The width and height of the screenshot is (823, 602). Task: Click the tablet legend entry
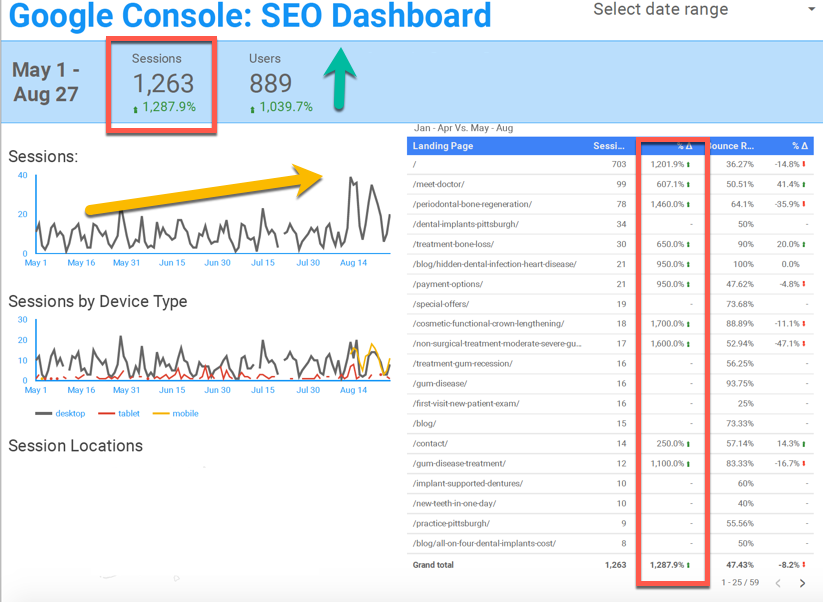point(119,414)
